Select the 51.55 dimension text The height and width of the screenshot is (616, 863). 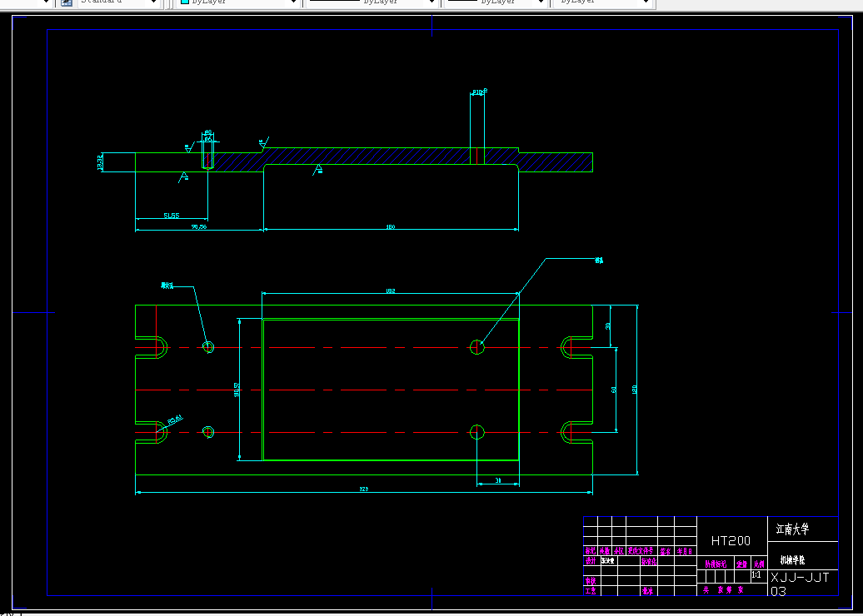[x=172, y=216]
